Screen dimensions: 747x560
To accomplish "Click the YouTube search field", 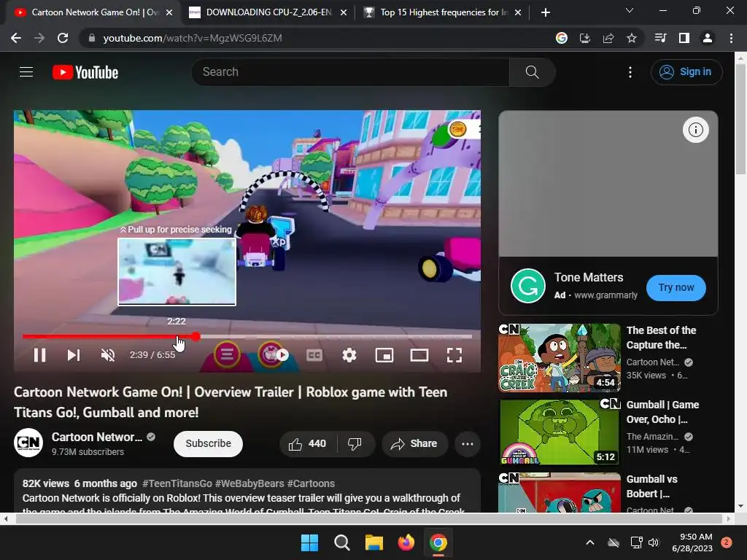I will pyautogui.click(x=350, y=72).
